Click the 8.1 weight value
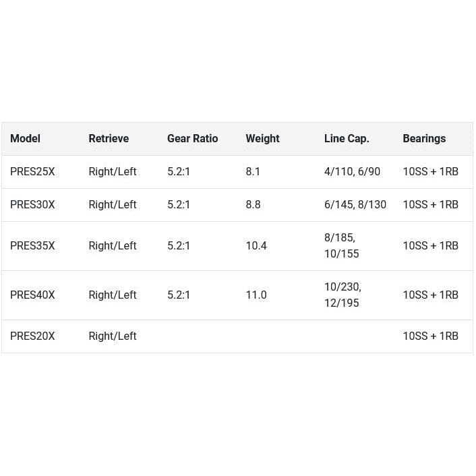476x476 pixels. point(253,171)
